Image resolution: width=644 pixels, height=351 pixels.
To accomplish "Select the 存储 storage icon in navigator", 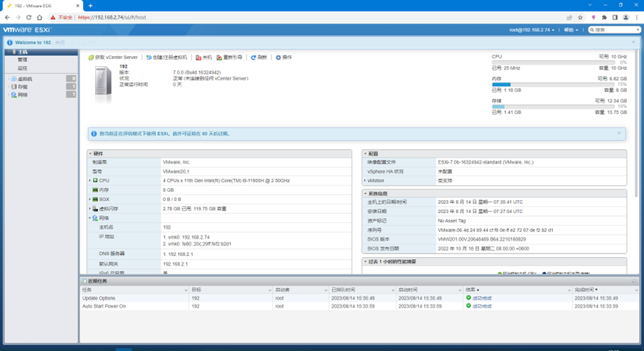I will (x=14, y=87).
